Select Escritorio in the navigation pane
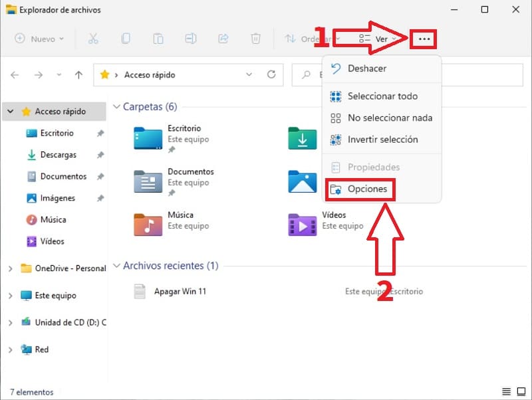Screen dimensions: 532x400 click(57, 133)
